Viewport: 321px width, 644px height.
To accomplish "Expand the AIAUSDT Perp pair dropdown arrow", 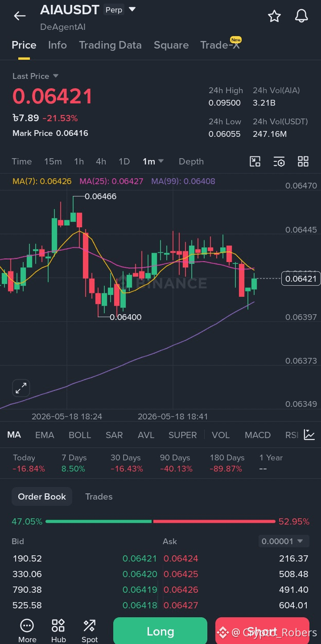I will (x=132, y=9).
